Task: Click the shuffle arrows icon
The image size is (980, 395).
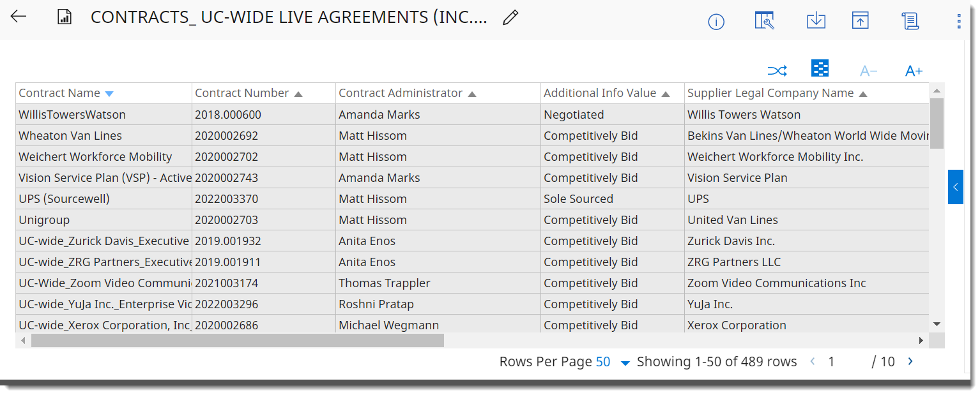Action: [777, 70]
